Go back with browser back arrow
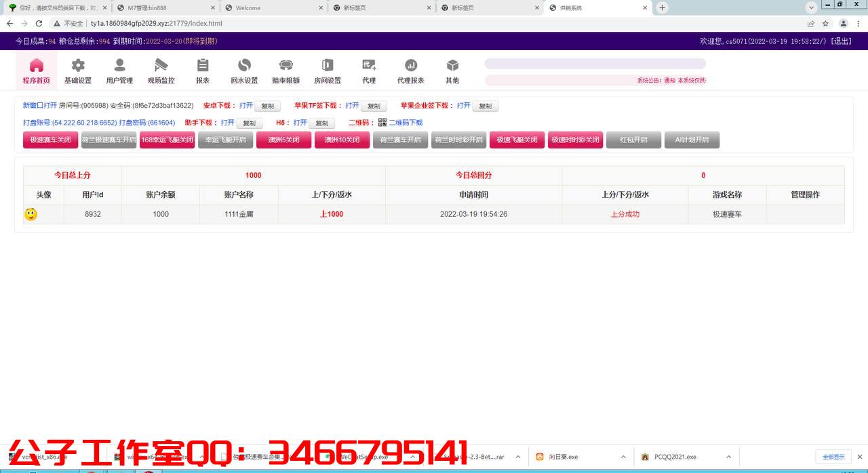The image size is (868, 473). click(x=9, y=23)
